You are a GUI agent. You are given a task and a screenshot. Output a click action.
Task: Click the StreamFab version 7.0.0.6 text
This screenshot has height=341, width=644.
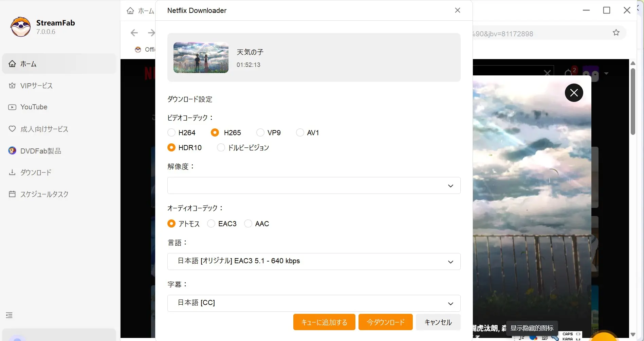click(46, 32)
